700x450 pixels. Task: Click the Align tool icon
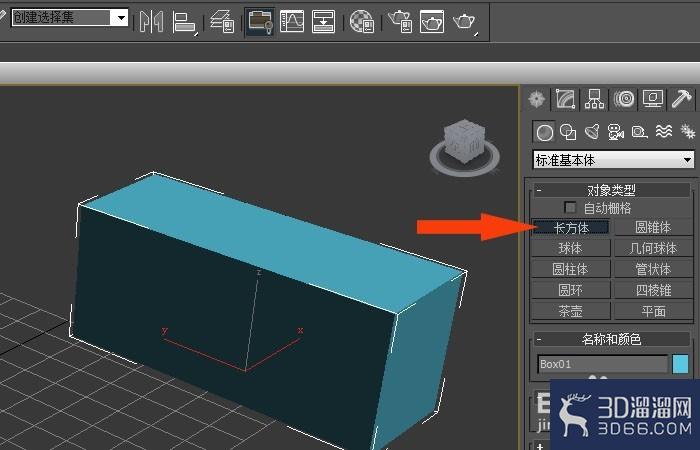coord(184,22)
